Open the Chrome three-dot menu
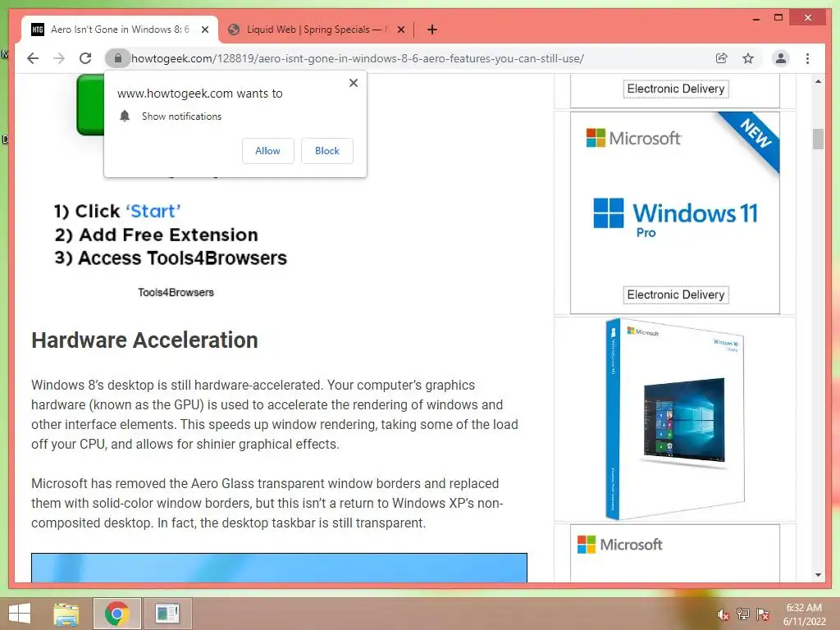 point(807,58)
